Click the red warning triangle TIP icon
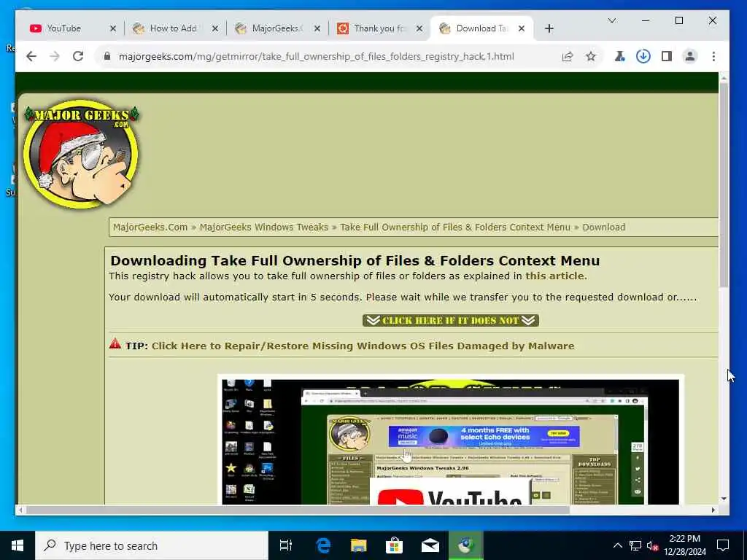This screenshot has width=747, height=560. 115,343
